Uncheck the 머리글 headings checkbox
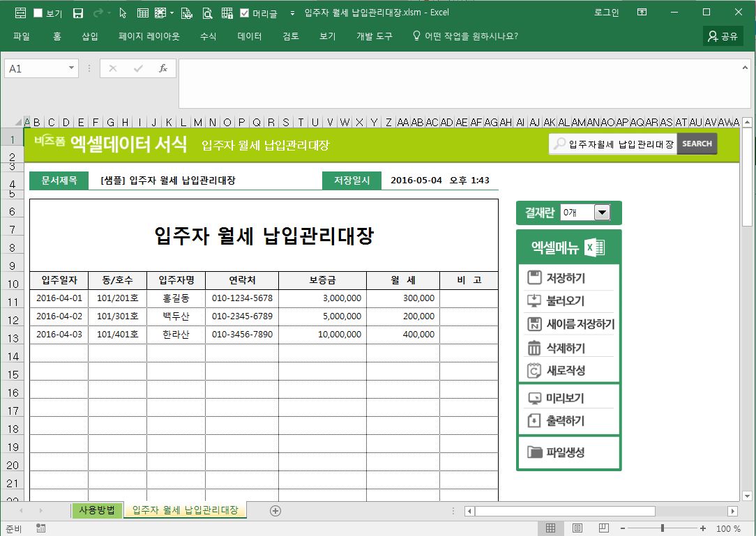 click(x=244, y=13)
